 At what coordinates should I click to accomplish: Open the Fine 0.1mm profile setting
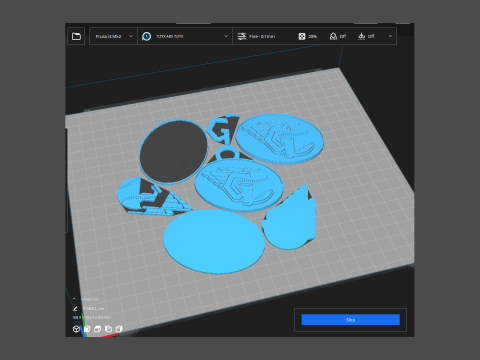pyautogui.click(x=262, y=36)
